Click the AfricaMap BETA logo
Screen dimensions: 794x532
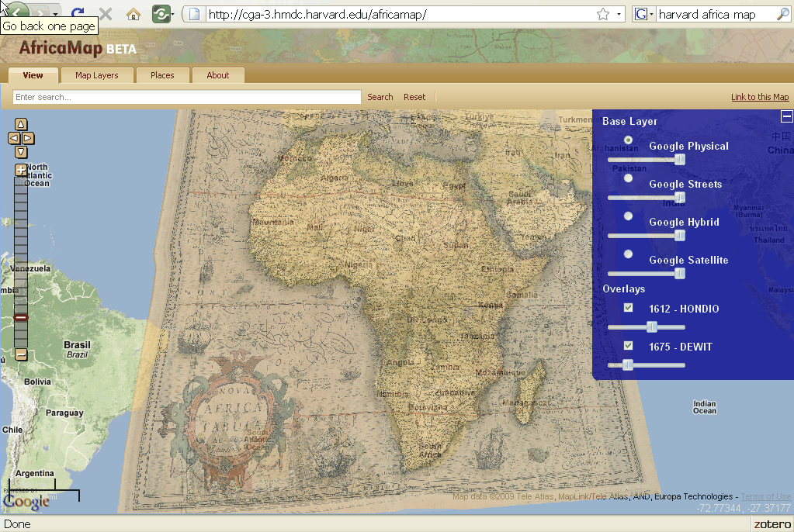tap(78, 48)
